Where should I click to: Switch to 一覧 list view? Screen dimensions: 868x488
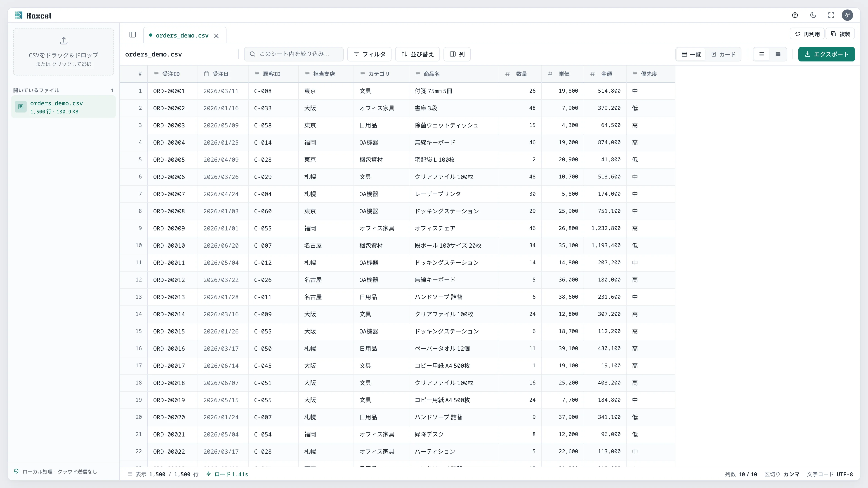[691, 54]
